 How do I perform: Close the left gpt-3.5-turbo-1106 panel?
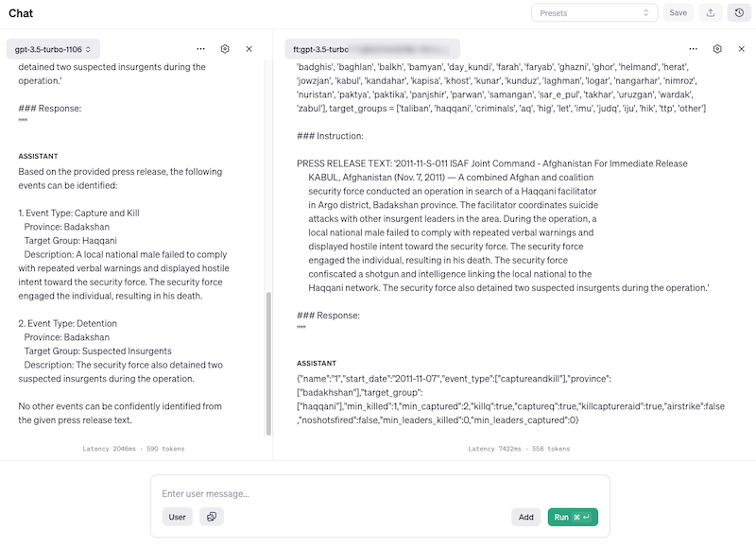coord(249,48)
